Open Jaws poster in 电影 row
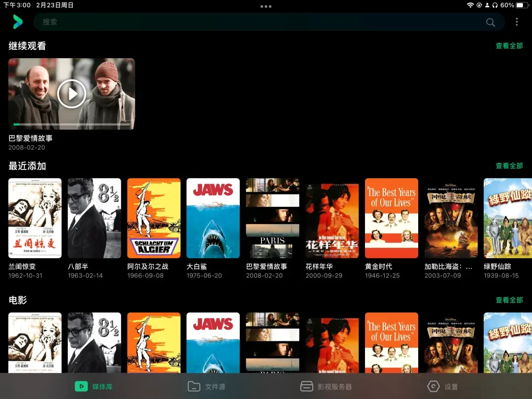532x399 pixels. (x=213, y=343)
